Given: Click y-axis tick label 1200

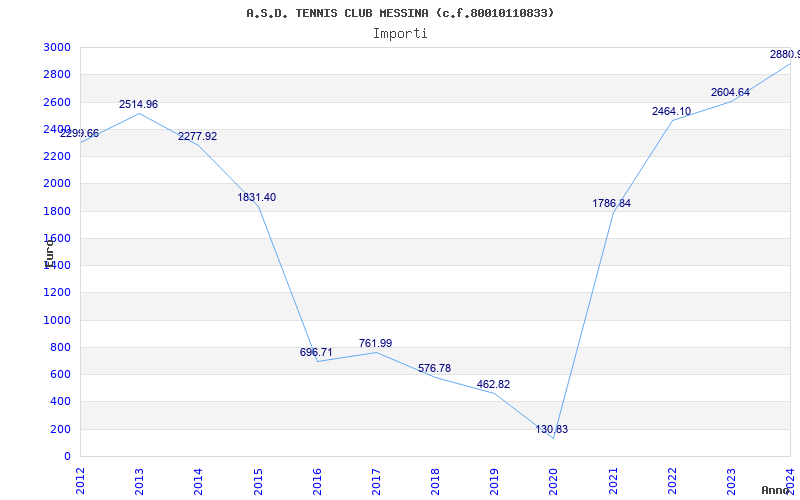Looking at the screenshot, I should pos(57,293).
